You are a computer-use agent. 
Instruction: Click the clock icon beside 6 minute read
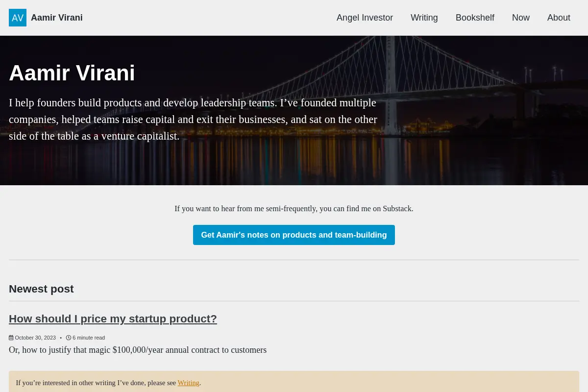click(69, 338)
